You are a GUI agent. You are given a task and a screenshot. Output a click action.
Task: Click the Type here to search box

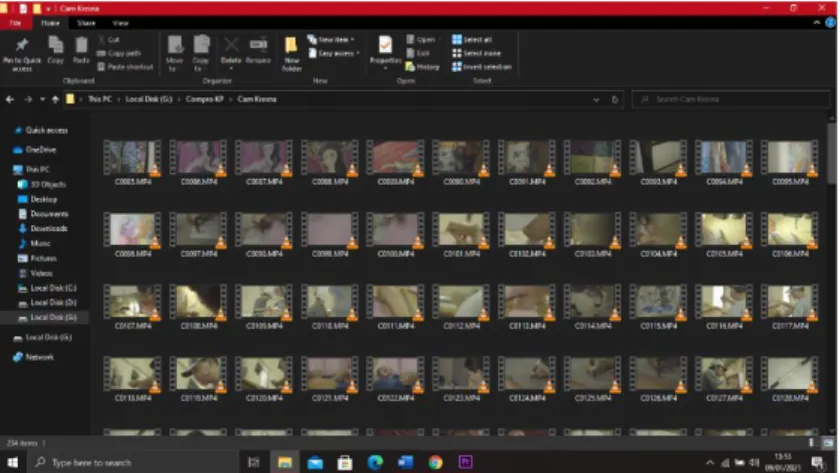click(x=132, y=462)
